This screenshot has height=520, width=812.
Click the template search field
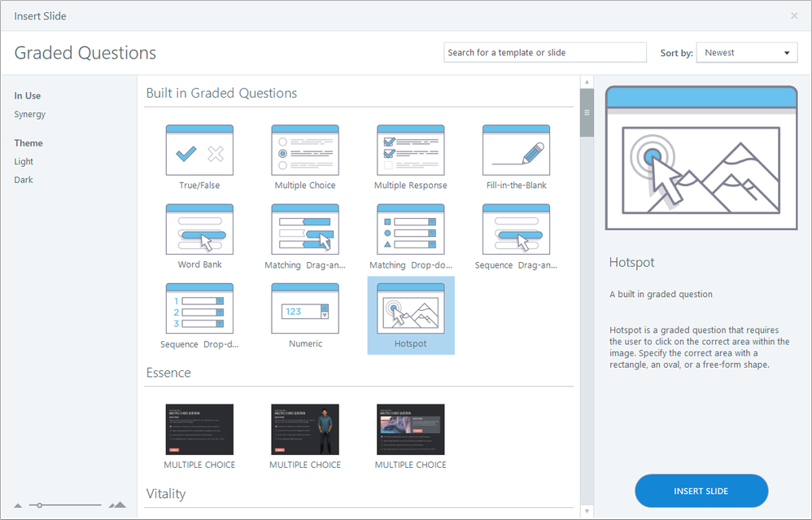pos(545,53)
